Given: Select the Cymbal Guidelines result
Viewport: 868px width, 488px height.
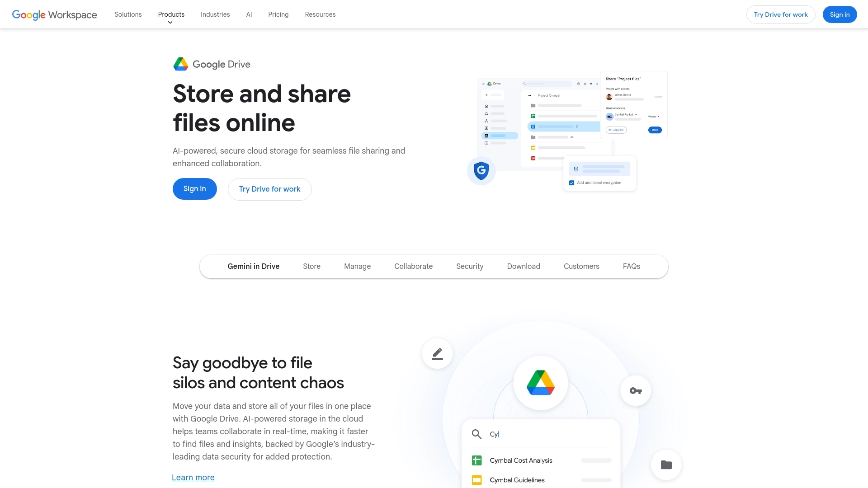Looking at the screenshot, I should [541, 480].
